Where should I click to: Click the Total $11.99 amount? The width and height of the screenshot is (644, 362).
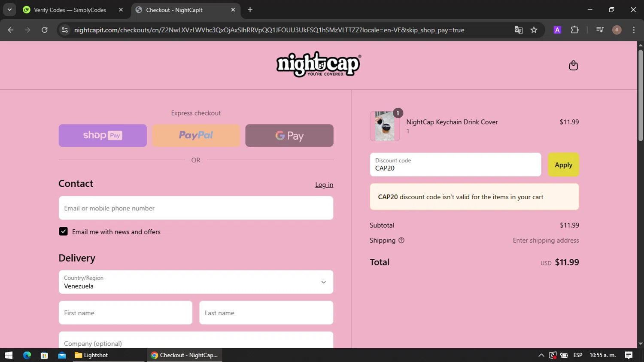point(567,262)
